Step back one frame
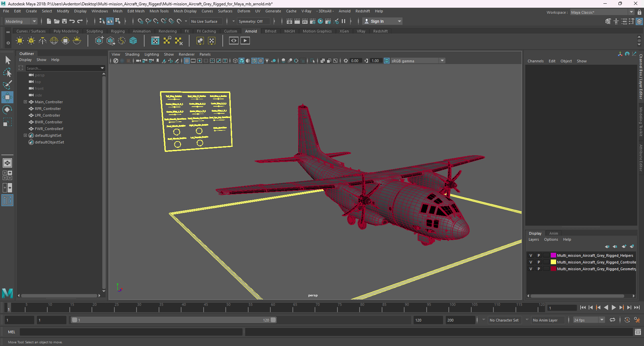The width and height of the screenshot is (644, 346). click(591, 307)
